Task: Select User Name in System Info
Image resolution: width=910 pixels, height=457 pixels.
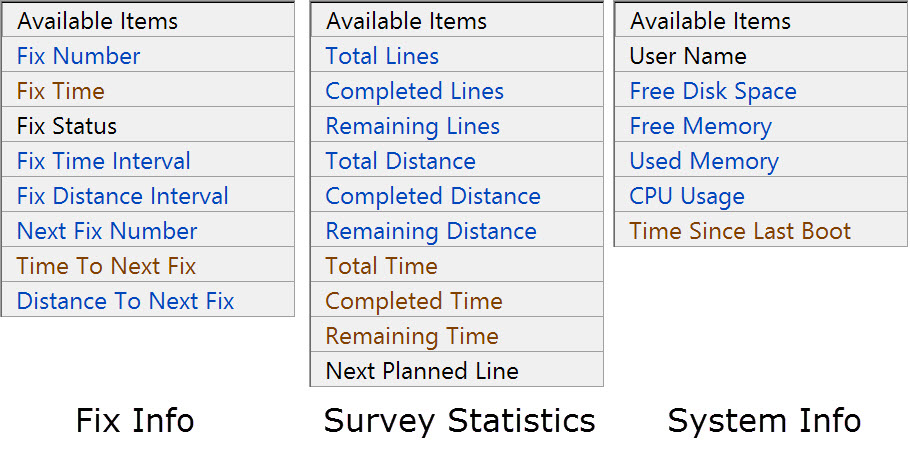Action: tap(688, 56)
